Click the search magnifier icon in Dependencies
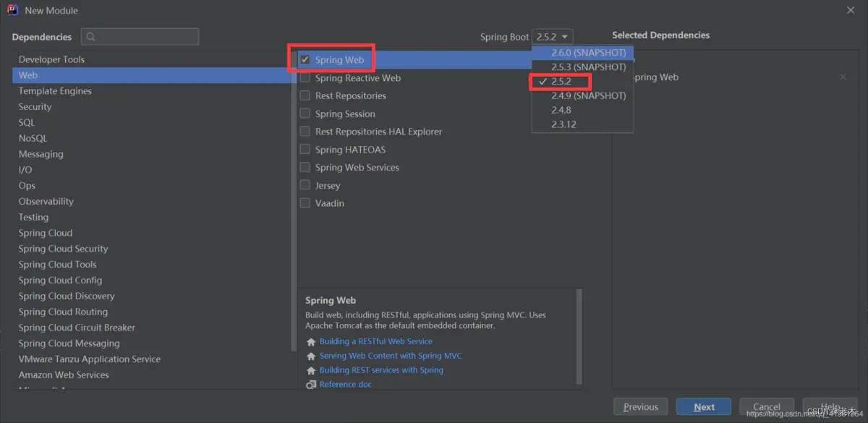The height and width of the screenshot is (423, 868). 90,37
